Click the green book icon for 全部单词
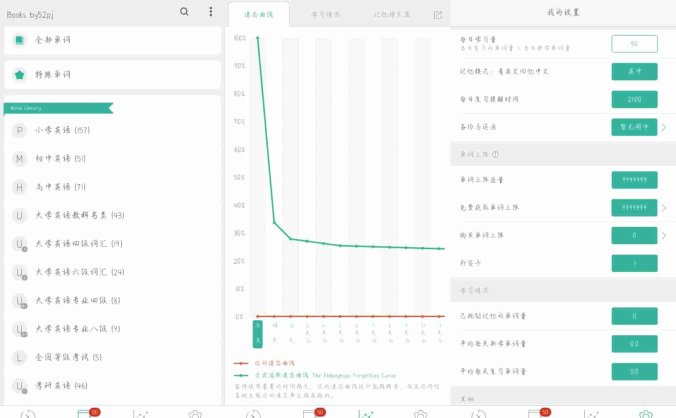Image resolution: width=676 pixels, height=418 pixels. point(19,40)
